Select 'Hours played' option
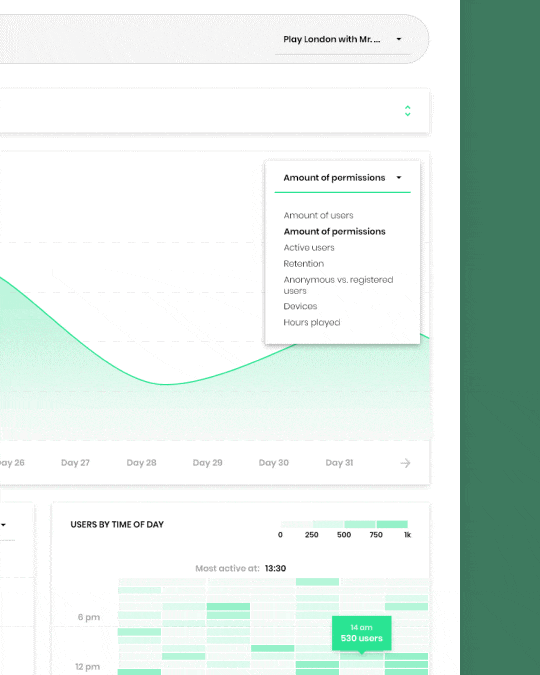Screen dimensions: 540x675 tap(312, 322)
